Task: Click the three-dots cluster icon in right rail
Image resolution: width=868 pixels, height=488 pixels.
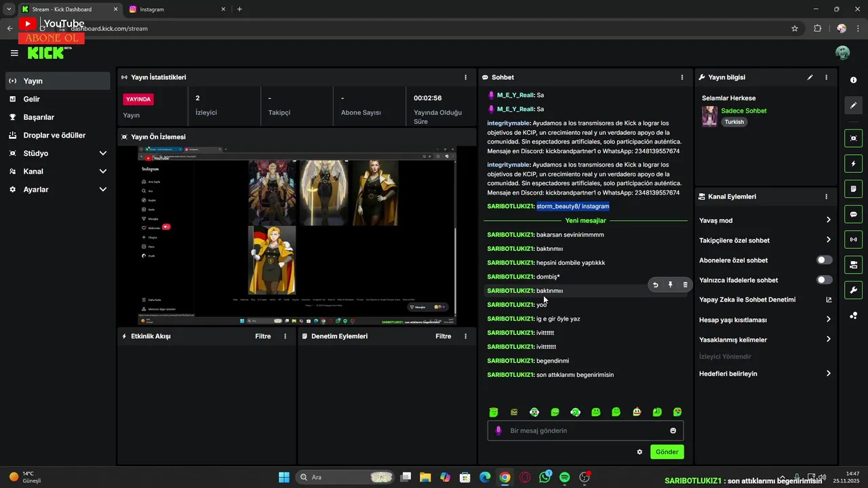Action: pos(853,315)
